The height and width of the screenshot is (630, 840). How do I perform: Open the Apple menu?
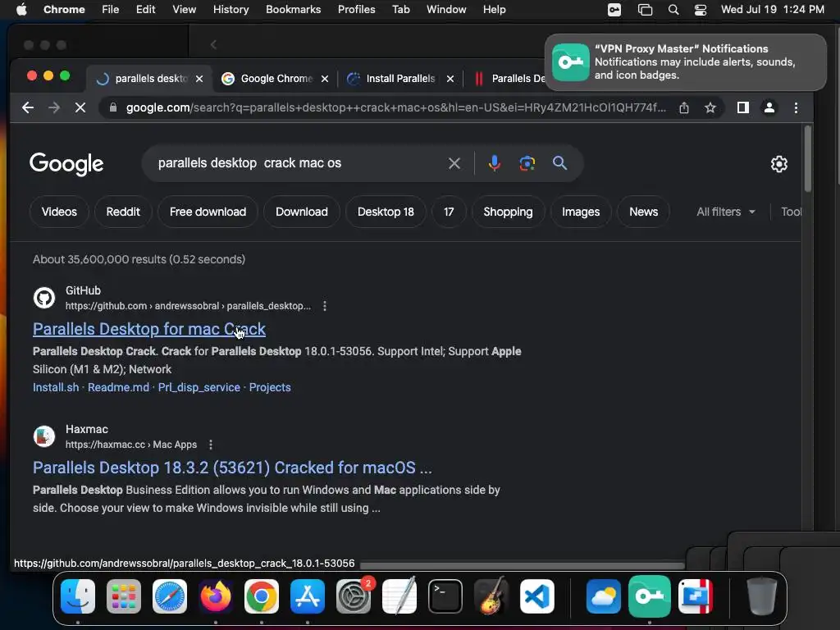tap(21, 10)
